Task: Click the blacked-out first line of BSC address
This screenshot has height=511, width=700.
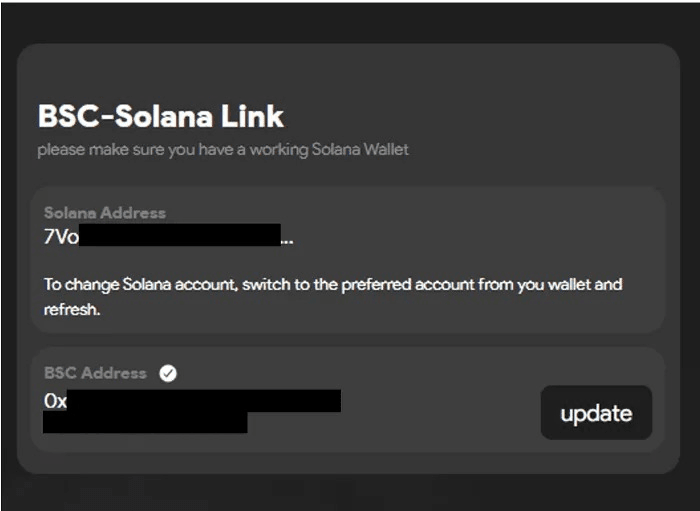Action: pyautogui.click(x=210, y=401)
